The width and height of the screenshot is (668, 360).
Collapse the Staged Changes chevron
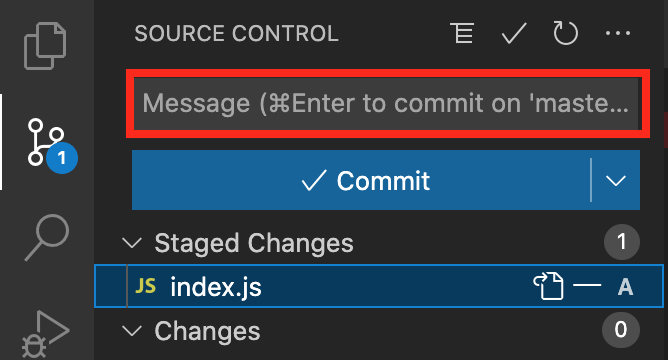(132, 243)
